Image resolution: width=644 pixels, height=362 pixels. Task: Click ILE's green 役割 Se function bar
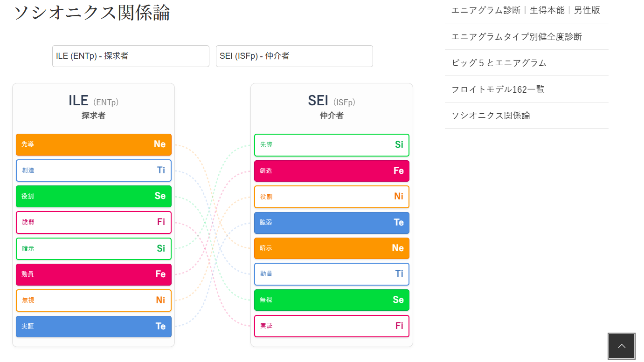click(94, 196)
